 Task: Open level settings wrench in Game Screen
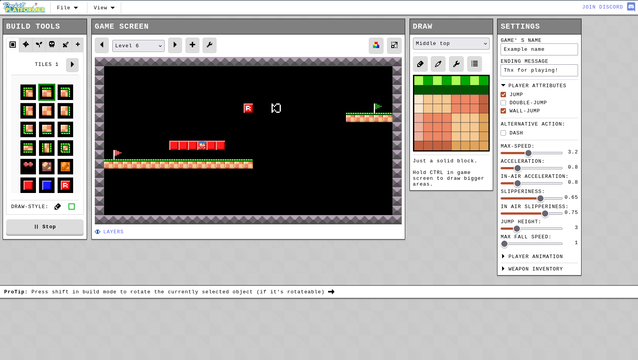[210, 45]
